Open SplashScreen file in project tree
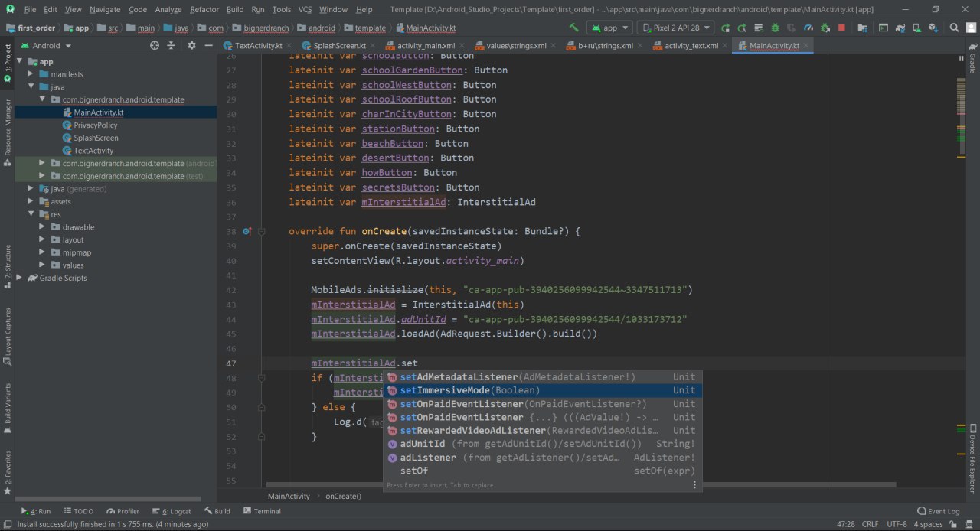 tap(96, 138)
